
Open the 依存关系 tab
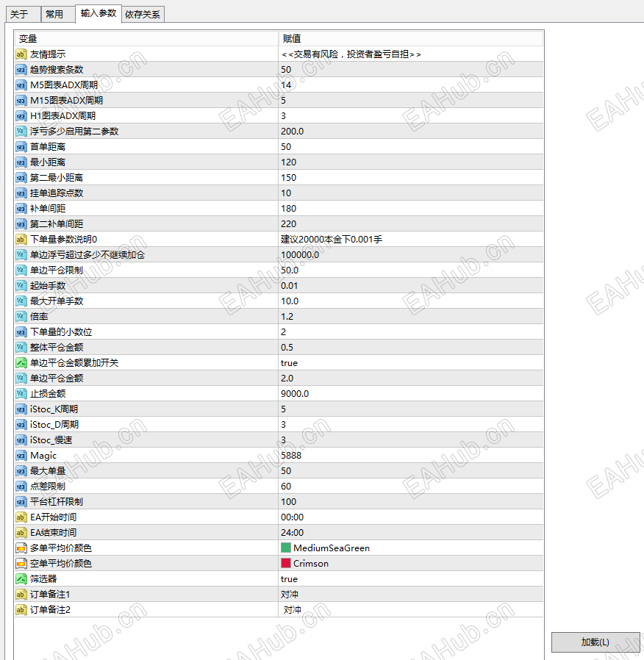[143, 14]
